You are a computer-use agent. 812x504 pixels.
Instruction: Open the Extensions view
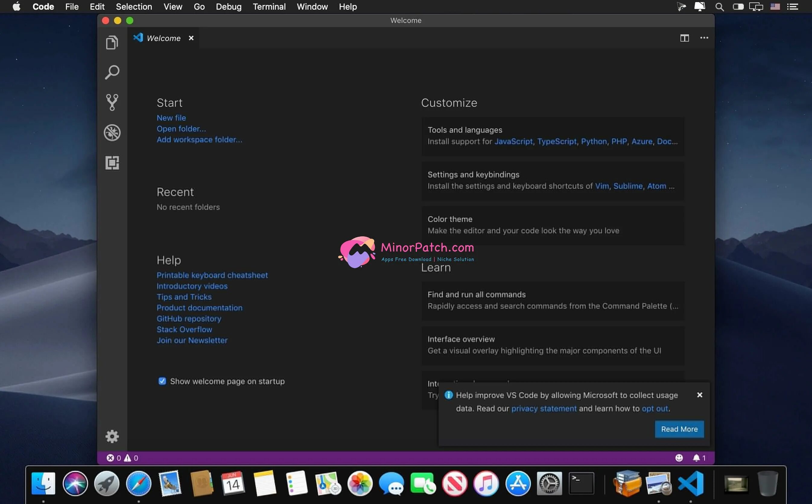pos(112,163)
